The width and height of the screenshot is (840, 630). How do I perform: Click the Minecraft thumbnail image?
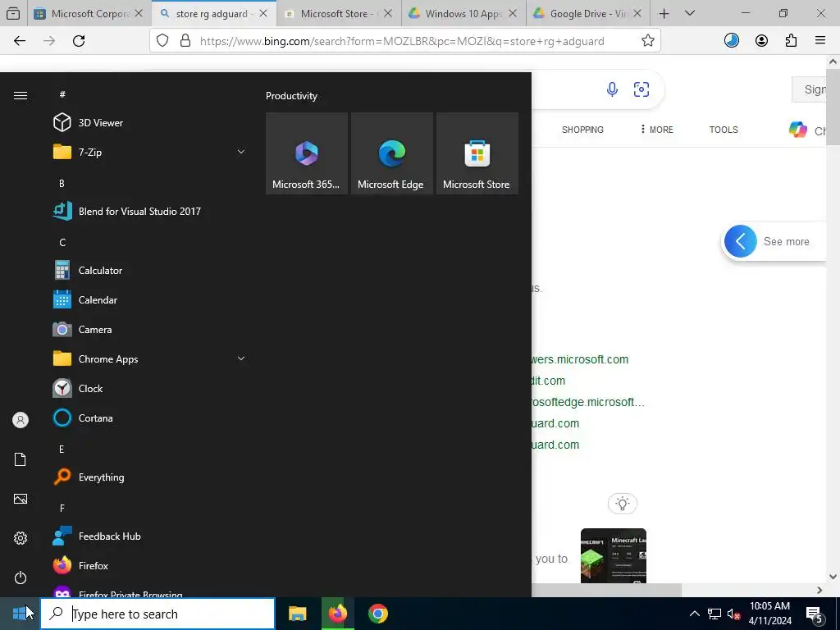click(614, 555)
